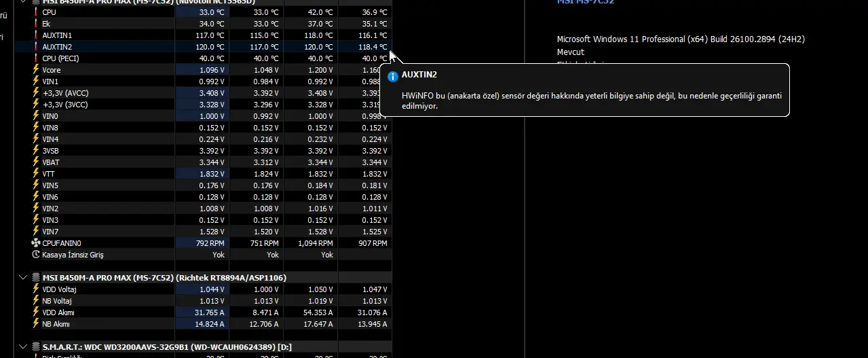868x358 pixels.
Task: Click the VIN7 lightning icon
Action: [36, 232]
